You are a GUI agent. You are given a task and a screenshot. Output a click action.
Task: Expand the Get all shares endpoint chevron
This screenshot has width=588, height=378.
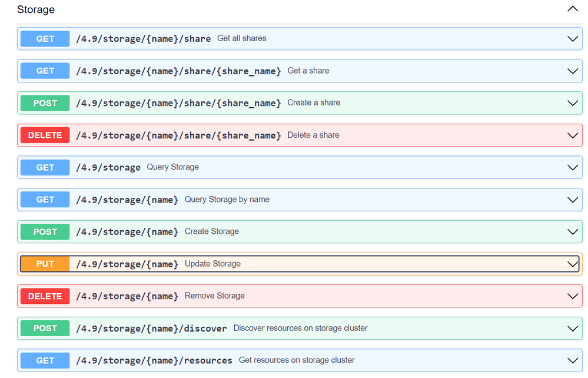tap(572, 39)
